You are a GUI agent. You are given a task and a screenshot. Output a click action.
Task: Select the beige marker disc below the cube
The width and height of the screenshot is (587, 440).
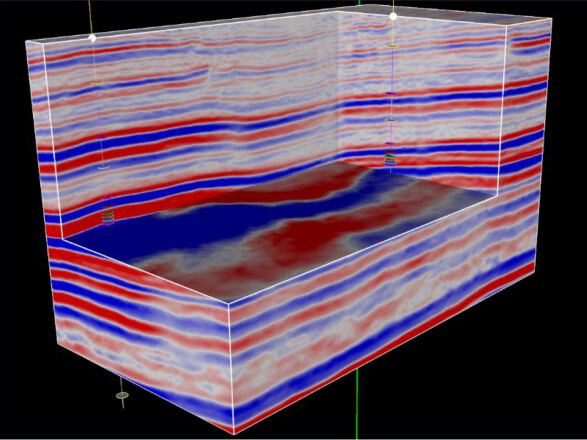pyautogui.click(x=122, y=395)
